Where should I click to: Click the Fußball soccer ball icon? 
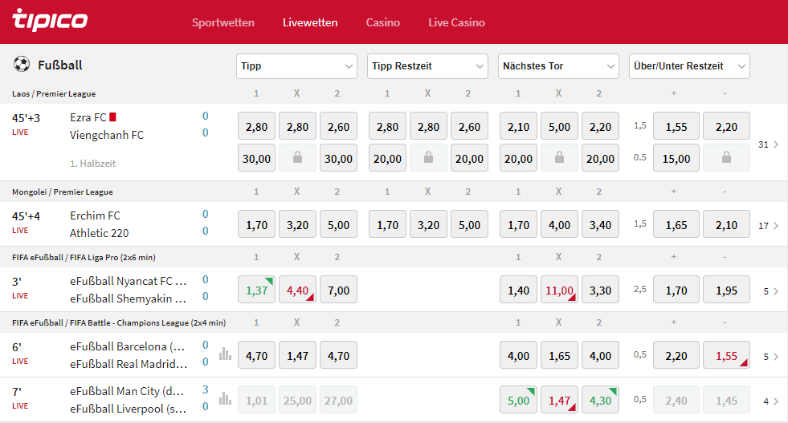pyautogui.click(x=22, y=64)
